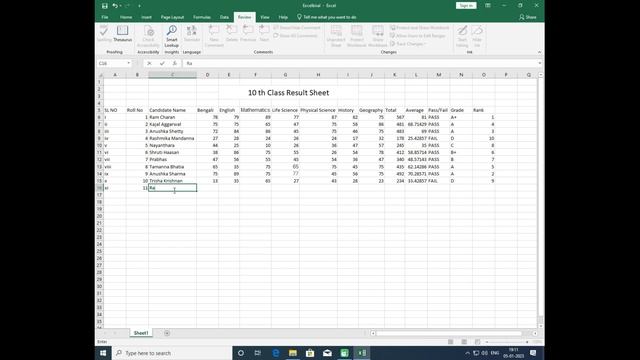Open Smart Lookup insights

pyautogui.click(x=172, y=36)
